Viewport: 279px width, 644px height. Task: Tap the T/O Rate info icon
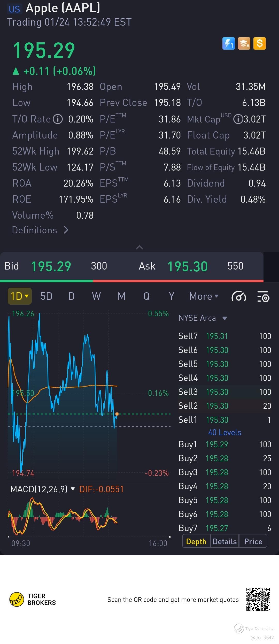(x=58, y=119)
